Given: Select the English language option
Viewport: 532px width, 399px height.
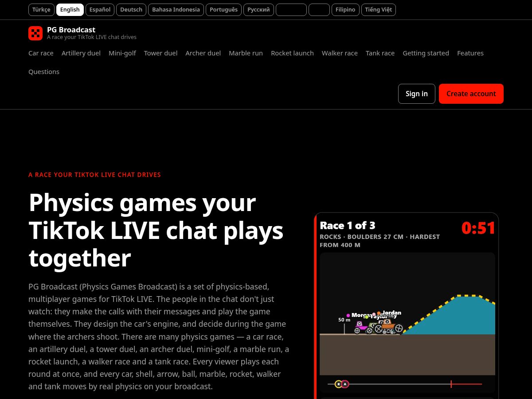Looking at the screenshot, I should point(70,10).
